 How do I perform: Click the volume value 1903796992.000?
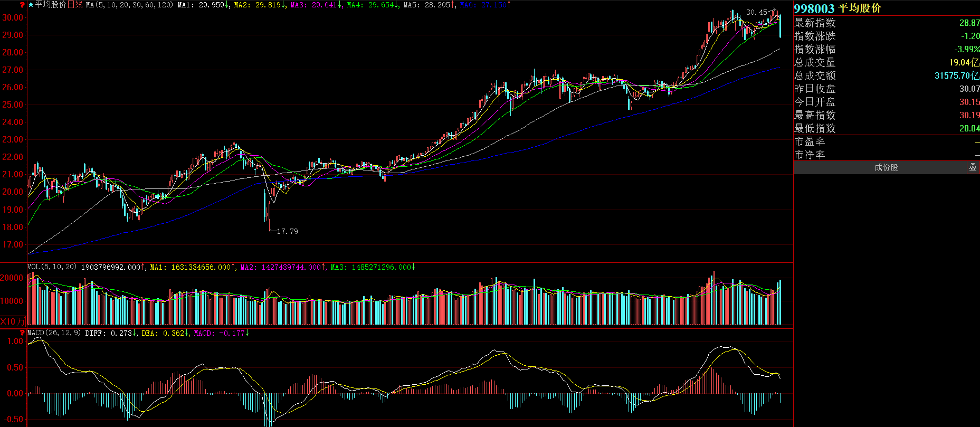(110, 267)
